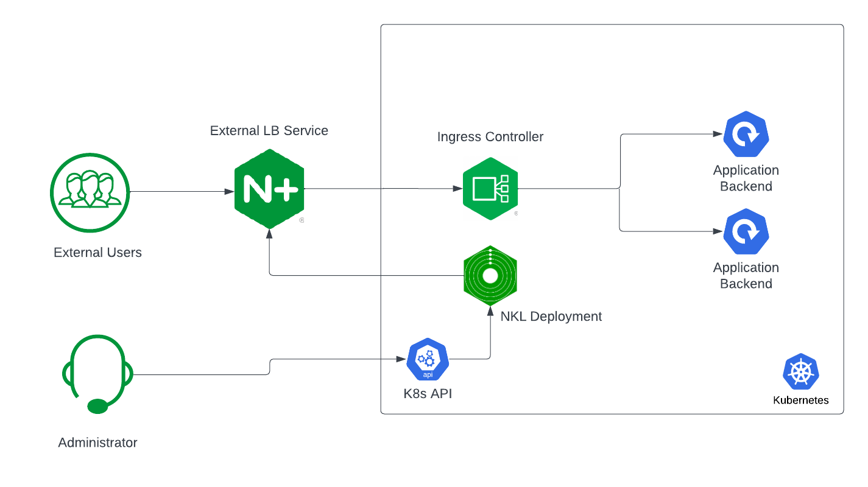Select the lower Application Backend text label

(x=746, y=276)
